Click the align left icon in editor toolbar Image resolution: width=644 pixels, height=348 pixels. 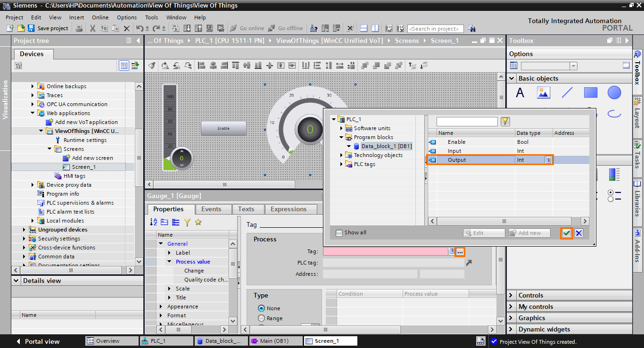click(201, 65)
